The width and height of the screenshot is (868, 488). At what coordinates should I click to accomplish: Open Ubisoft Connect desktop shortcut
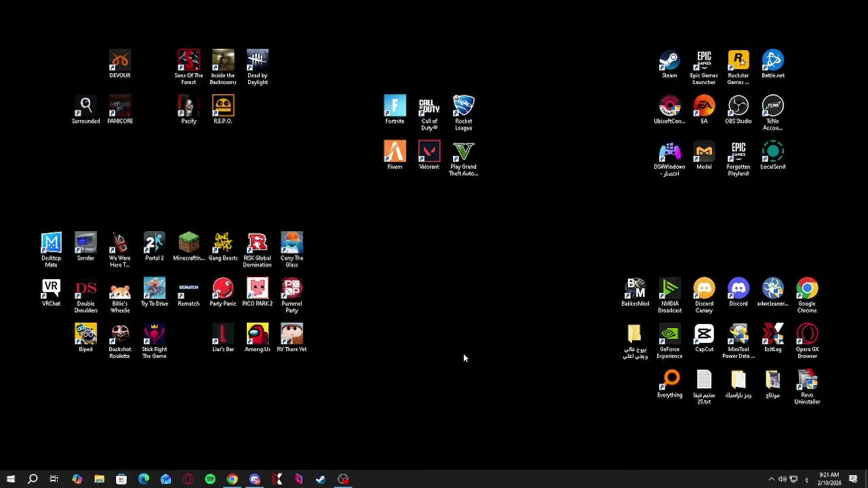click(x=669, y=110)
